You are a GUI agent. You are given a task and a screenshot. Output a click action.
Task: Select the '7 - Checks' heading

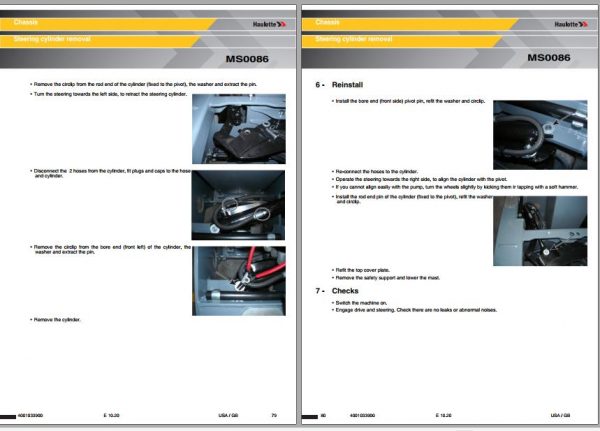coord(337,291)
